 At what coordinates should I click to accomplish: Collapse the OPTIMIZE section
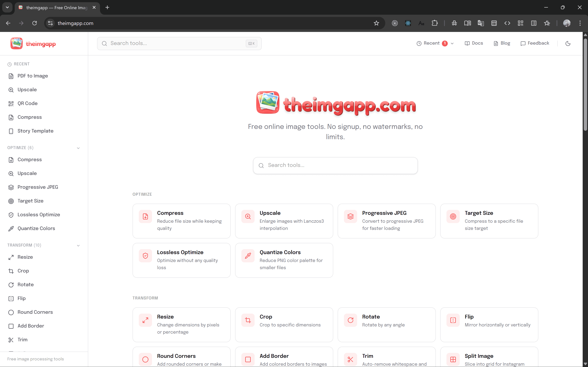coord(78,148)
